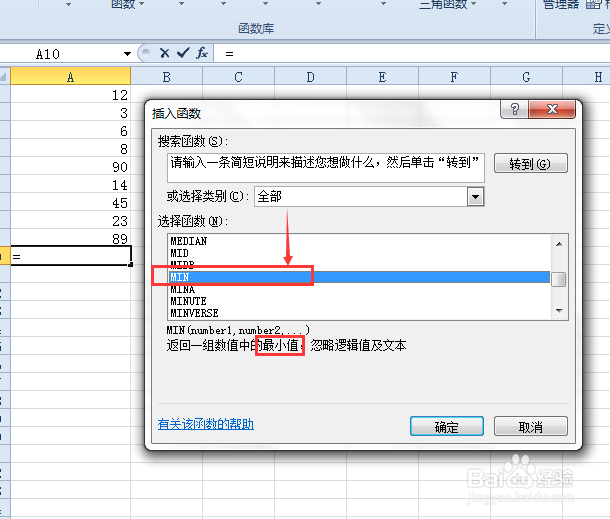Image resolution: width=610 pixels, height=519 pixels.
Task: Select MID in the function list
Action: pyautogui.click(x=359, y=253)
